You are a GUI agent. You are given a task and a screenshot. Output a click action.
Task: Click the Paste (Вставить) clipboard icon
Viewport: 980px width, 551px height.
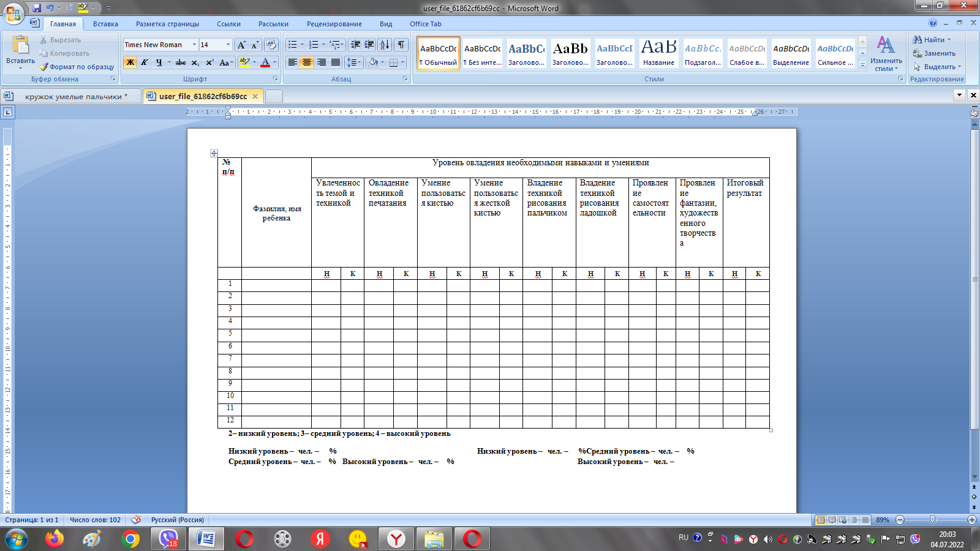click(x=20, y=46)
